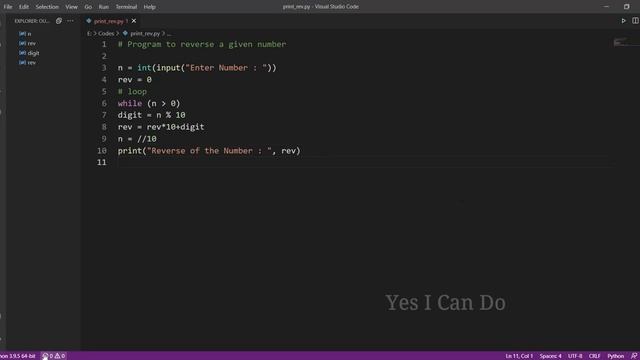Click print_rev.py in the breadcrumb
The width and height of the screenshot is (640, 360).
point(145,34)
